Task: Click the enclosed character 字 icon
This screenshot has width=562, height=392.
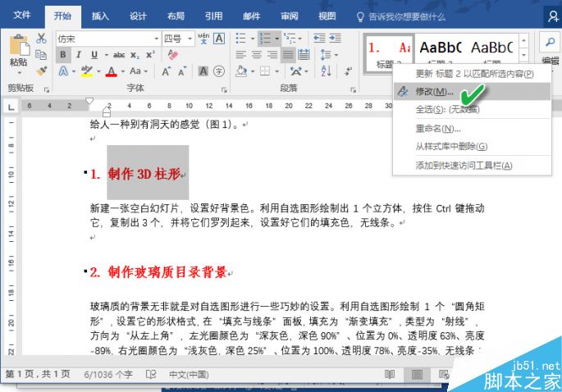Action: coord(219,71)
